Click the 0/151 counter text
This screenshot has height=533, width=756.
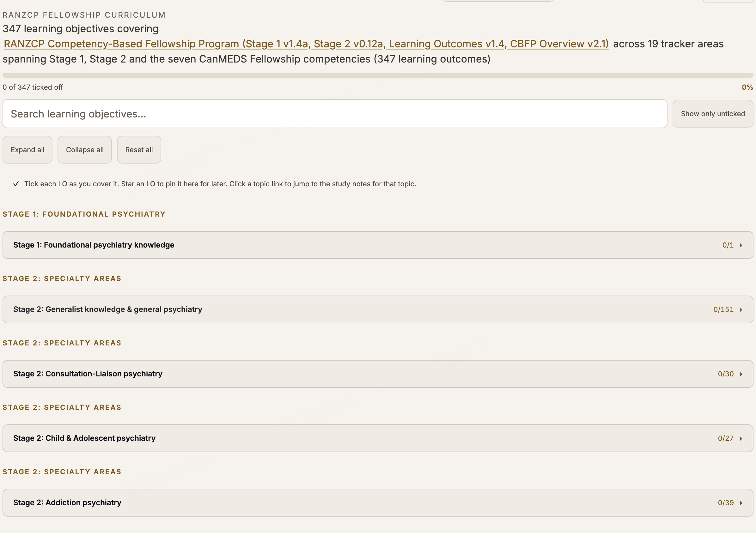(x=723, y=309)
